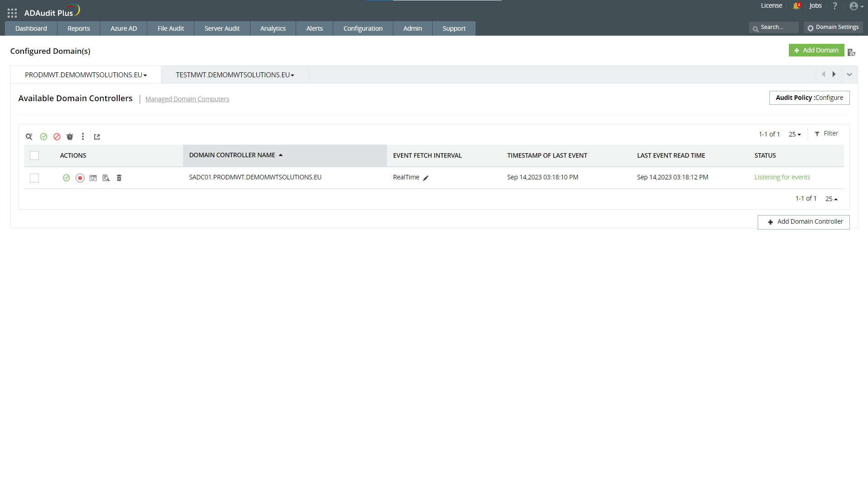868x488 pixels.
Task: Click the red stop icon for SADC01
Action: 80,178
